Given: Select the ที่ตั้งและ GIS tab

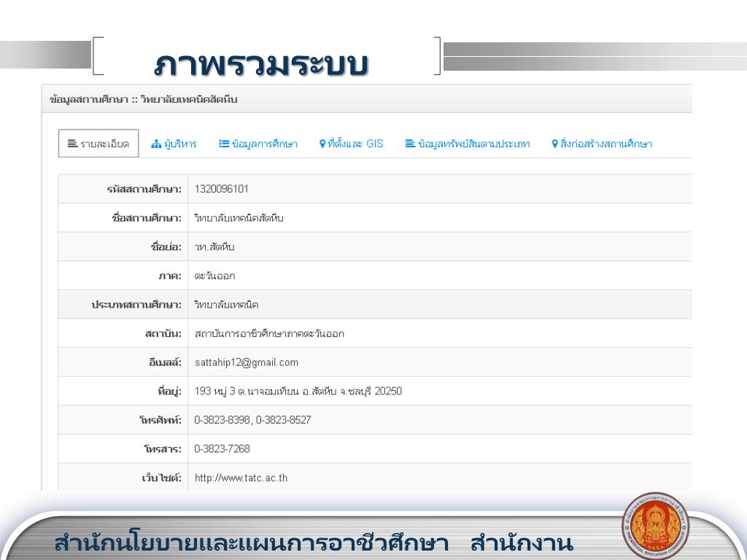Looking at the screenshot, I should point(351,144).
